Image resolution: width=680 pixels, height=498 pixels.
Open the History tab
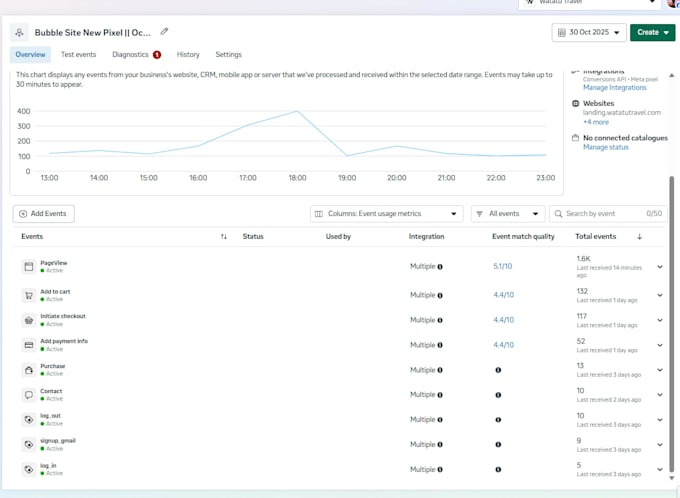pyautogui.click(x=188, y=55)
